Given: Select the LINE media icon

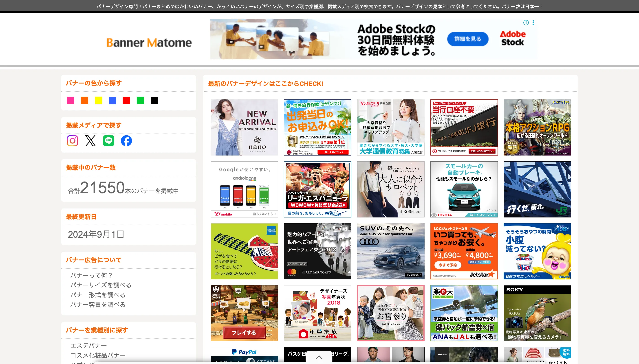Looking at the screenshot, I should click(108, 141).
